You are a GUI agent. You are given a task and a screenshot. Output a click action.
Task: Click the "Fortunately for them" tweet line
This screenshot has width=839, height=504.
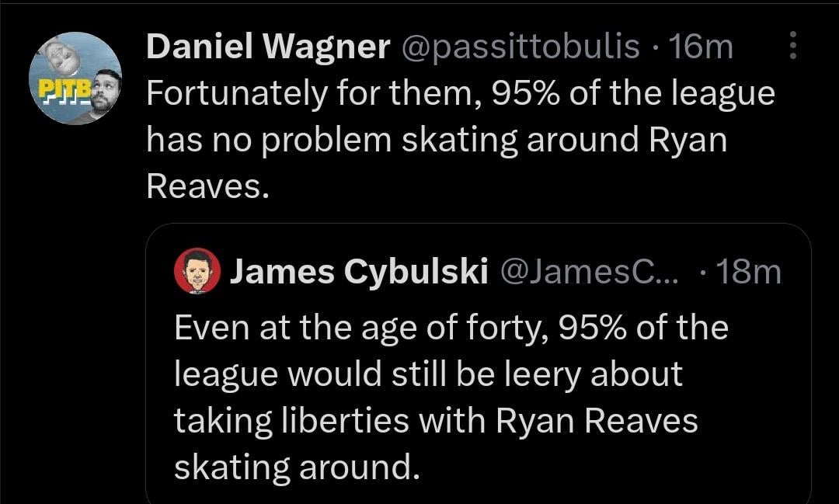(460, 94)
